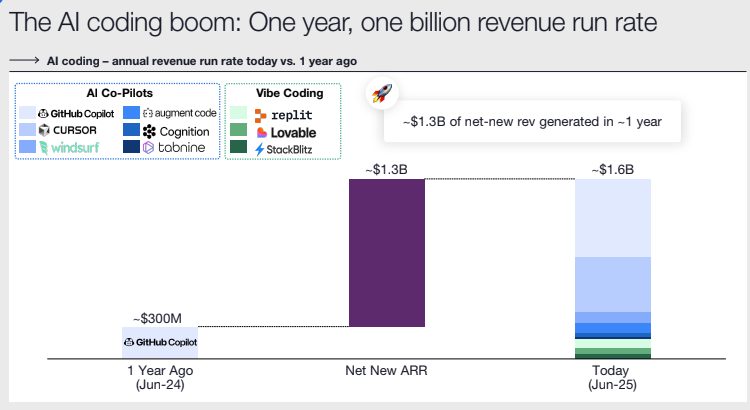Select Windsurf legend color swatch
This screenshot has width=750, height=410.
[x=27, y=146]
